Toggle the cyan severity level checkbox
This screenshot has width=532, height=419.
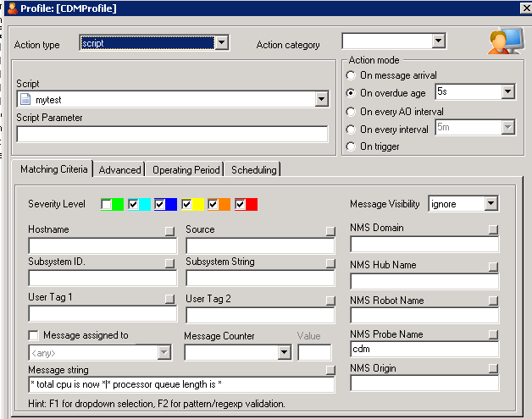(x=133, y=204)
